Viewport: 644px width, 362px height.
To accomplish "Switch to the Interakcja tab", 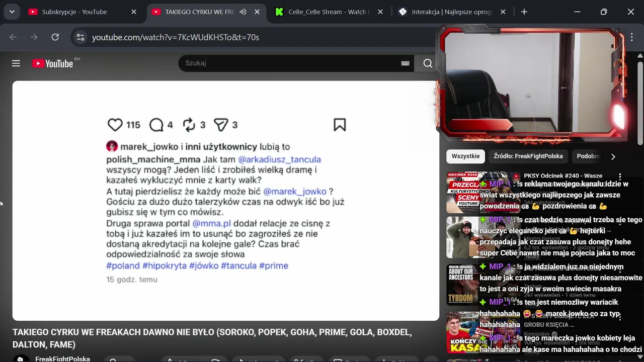I will 452,12.
